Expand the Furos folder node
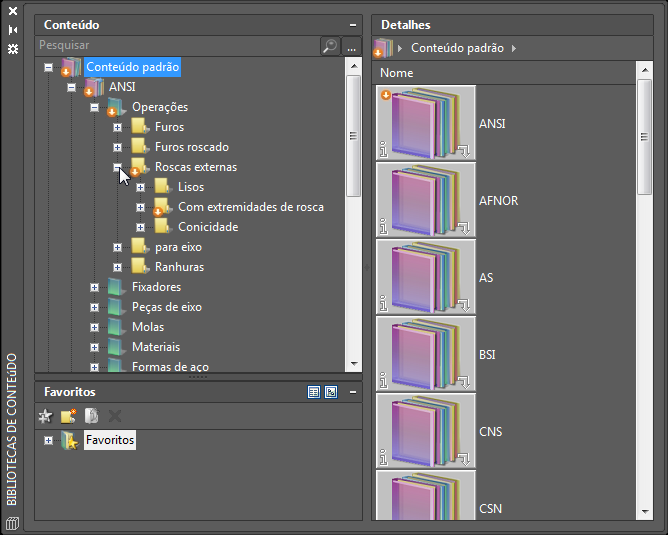The width and height of the screenshot is (668, 535). pos(118,127)
